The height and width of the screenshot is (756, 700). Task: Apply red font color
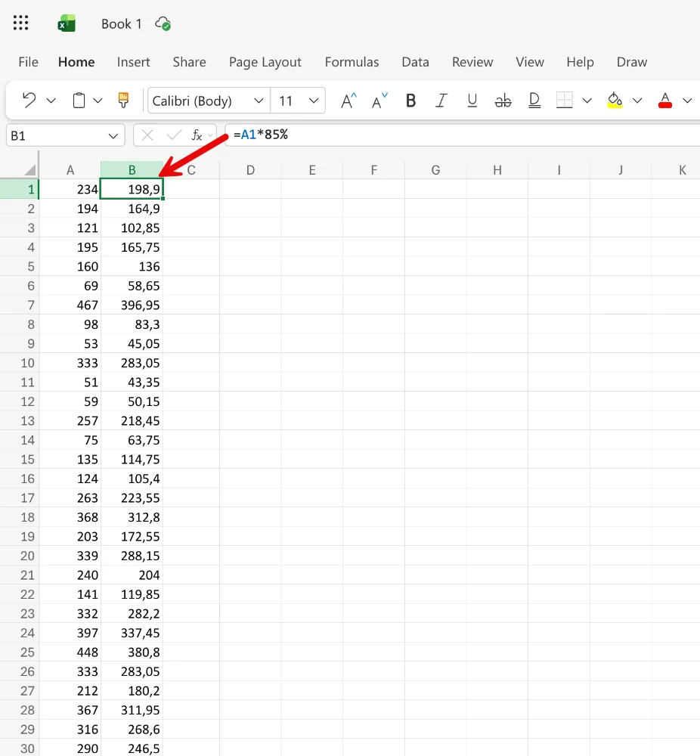665,101
